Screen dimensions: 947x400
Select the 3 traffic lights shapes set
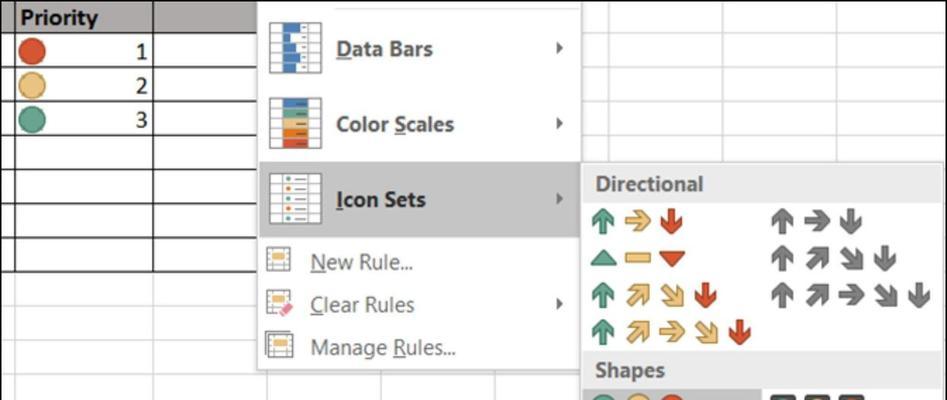(x=637, y=396)
